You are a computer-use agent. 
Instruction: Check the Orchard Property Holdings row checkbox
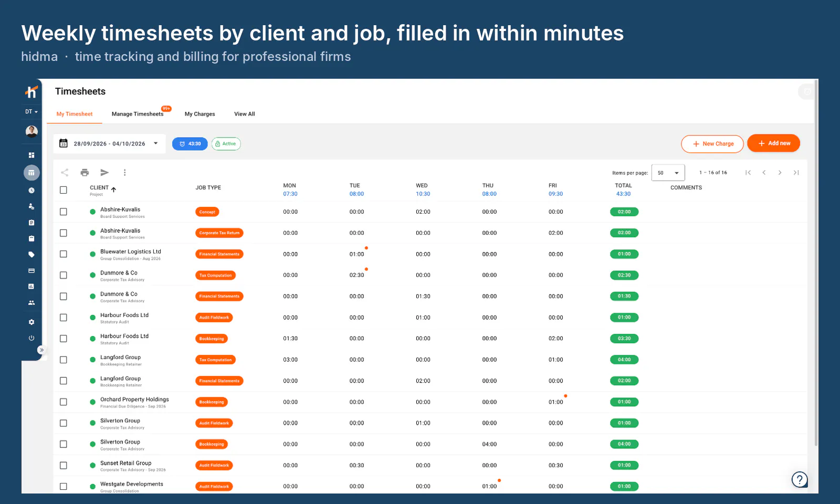(64, 402)
